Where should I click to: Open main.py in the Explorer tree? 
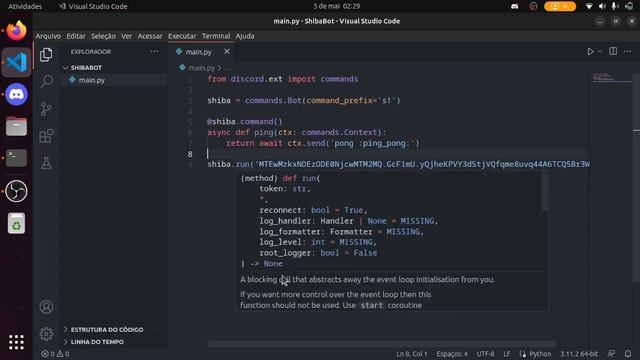tap(91, 80)
